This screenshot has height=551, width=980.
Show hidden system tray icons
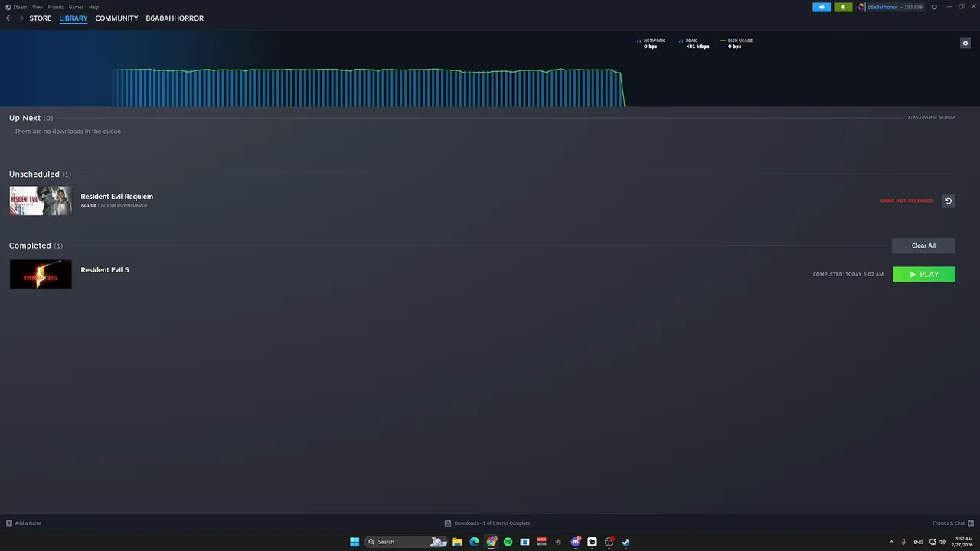(891, 542)
